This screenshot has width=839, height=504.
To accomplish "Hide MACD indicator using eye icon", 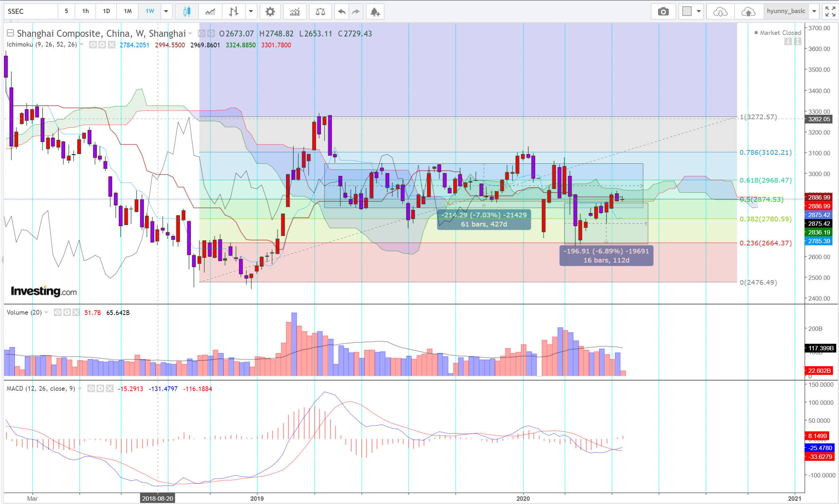I will coord(91,389).
